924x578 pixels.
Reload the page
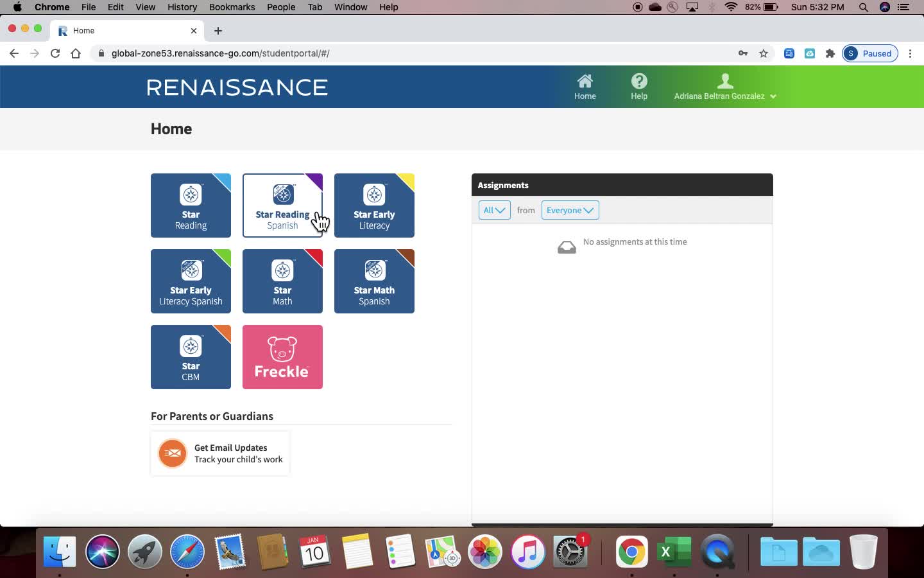[55, 53]
